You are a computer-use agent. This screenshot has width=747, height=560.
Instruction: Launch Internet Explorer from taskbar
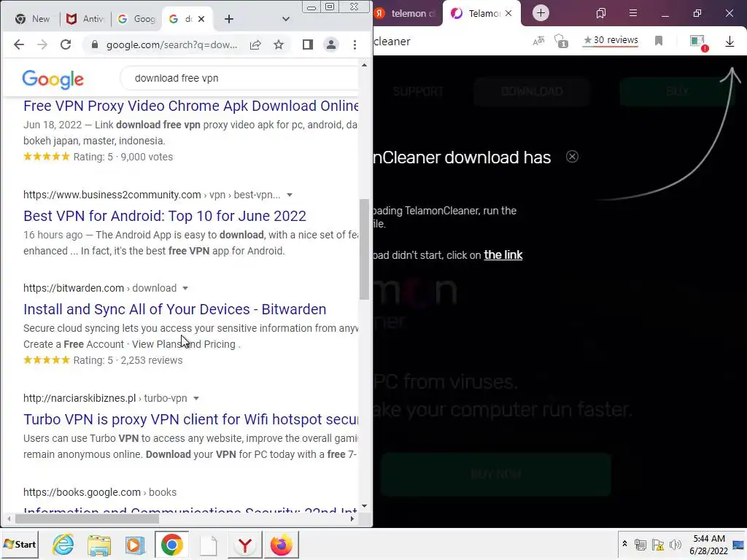[63, 545]
